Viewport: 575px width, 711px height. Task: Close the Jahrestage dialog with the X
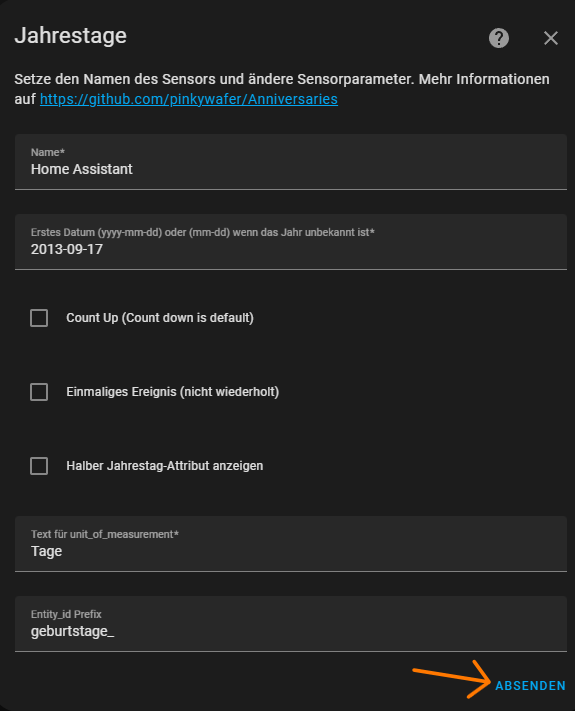point(551,38)
